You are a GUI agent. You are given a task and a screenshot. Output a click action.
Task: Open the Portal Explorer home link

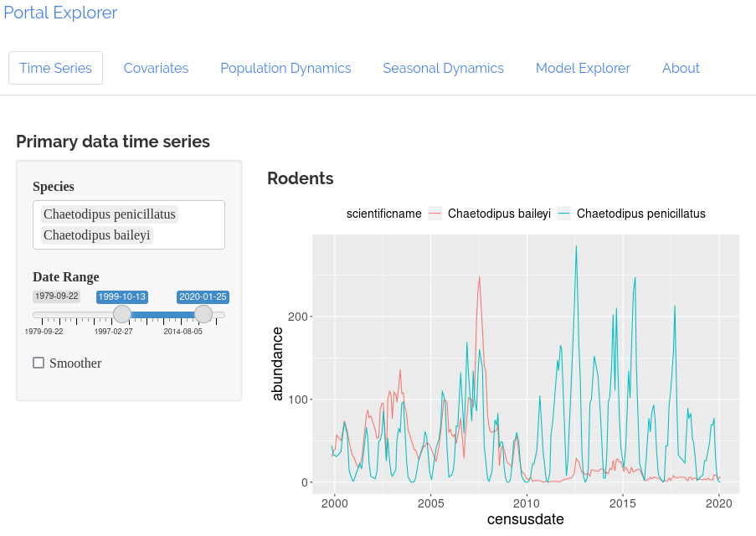click(x=60, y=13)
